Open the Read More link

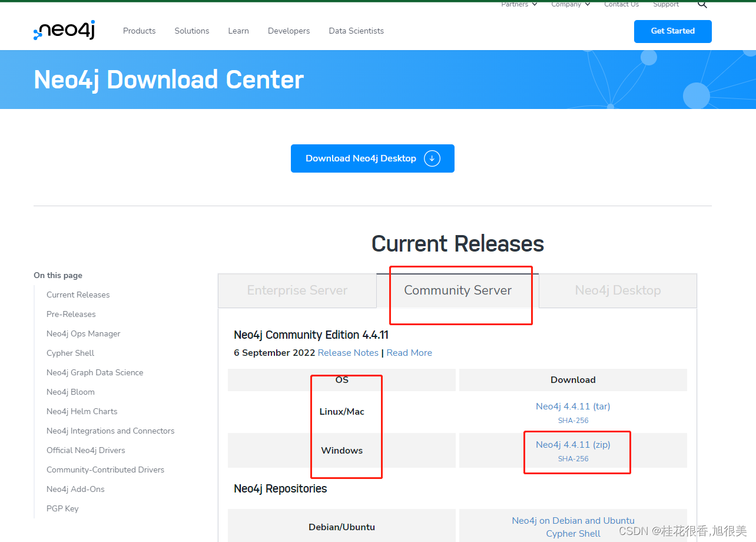click(x=409, y=353)
